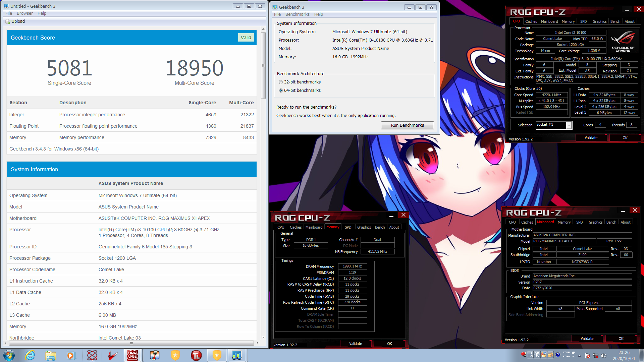The image size is (644, 362).
Task: Open File menu in Untitled Geekbench window
Action: [9, 13]
